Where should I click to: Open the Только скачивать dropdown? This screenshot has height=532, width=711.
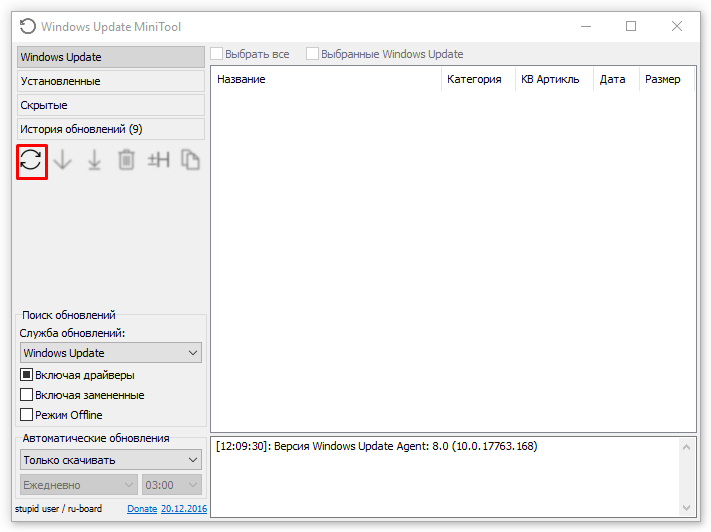111,460
